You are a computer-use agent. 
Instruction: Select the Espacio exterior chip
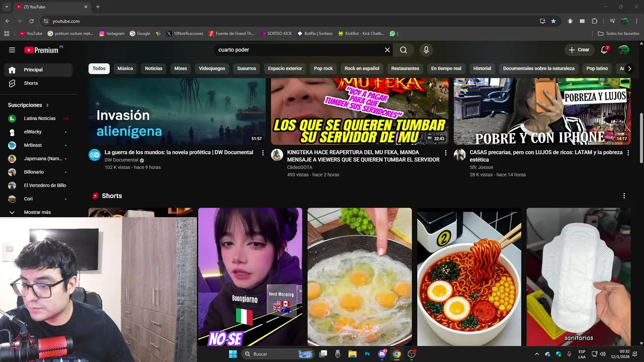point(285,68)
